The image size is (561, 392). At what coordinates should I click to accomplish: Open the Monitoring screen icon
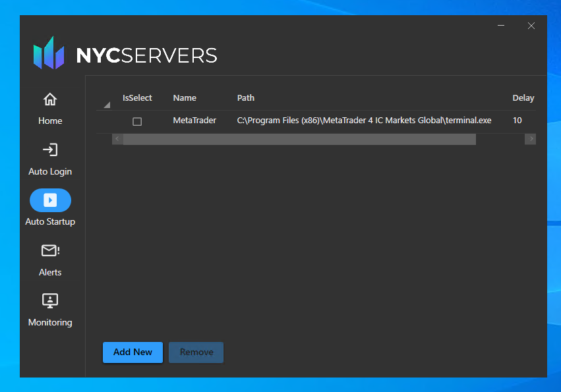pos(50,301)
